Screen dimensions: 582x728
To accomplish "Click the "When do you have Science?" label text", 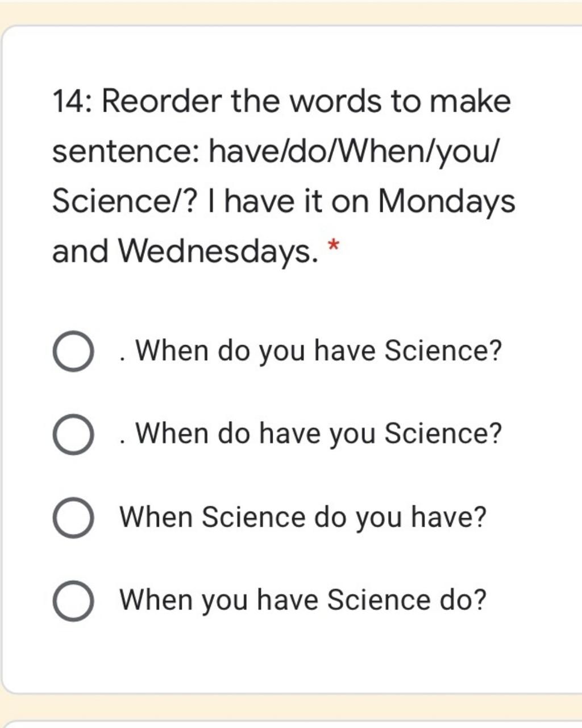I will (x=311, y=351).
